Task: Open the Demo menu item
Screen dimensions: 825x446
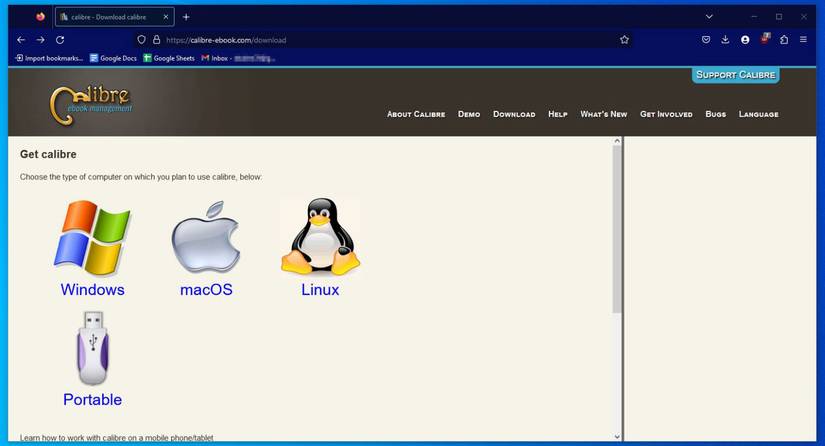Action: (469, 114)
